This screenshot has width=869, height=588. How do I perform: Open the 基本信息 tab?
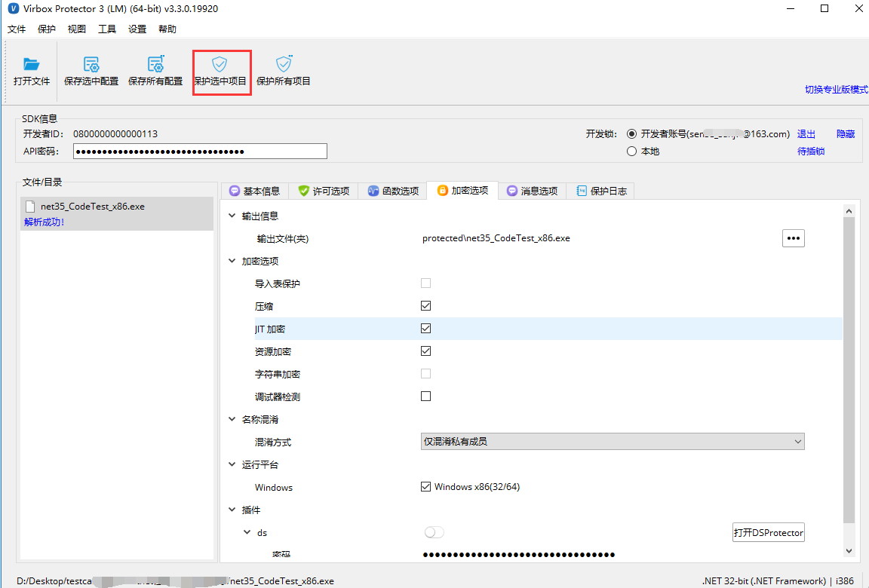255,191
